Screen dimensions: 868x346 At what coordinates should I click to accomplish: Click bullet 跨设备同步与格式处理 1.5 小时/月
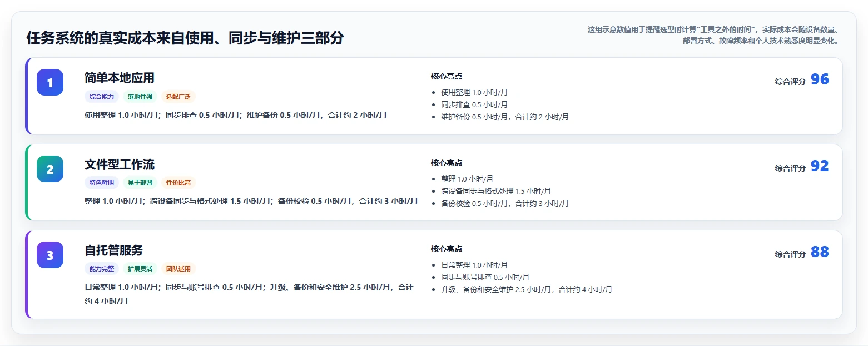(496, 191)
